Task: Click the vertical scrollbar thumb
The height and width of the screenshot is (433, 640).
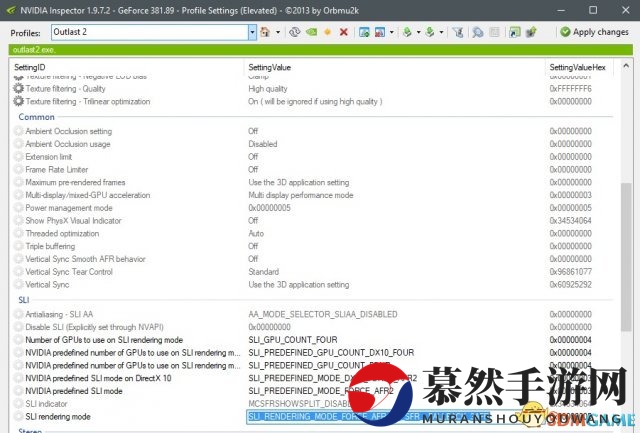Action: tap(626, 257)
